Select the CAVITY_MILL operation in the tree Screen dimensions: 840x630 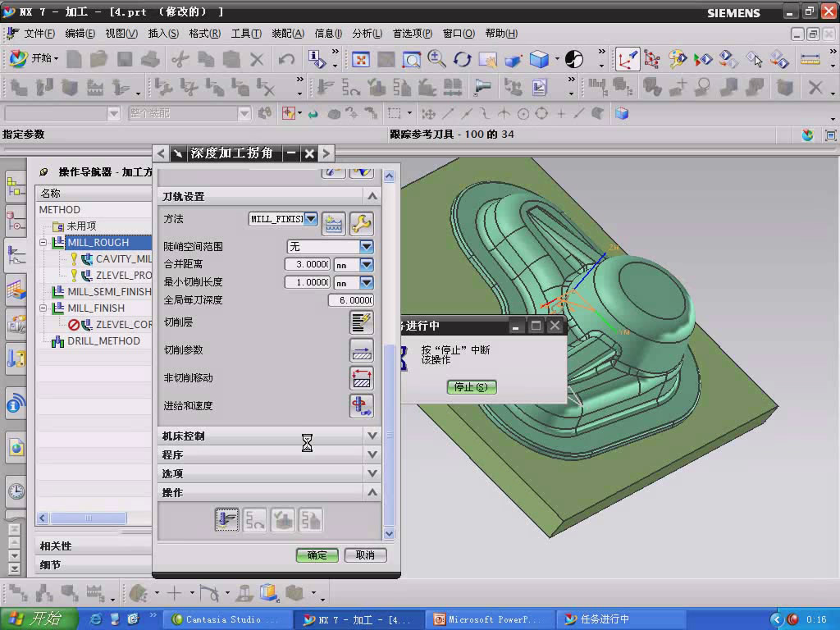[123, 258]
